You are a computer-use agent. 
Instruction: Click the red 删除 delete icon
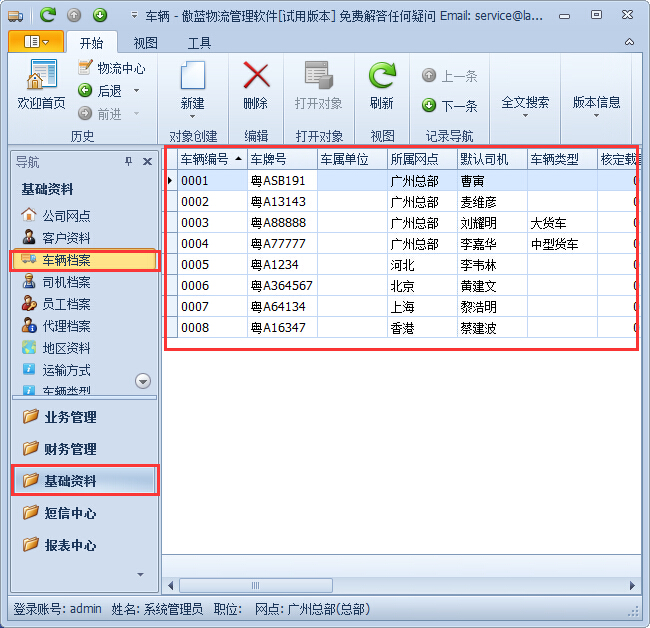(x=256, y=76)
